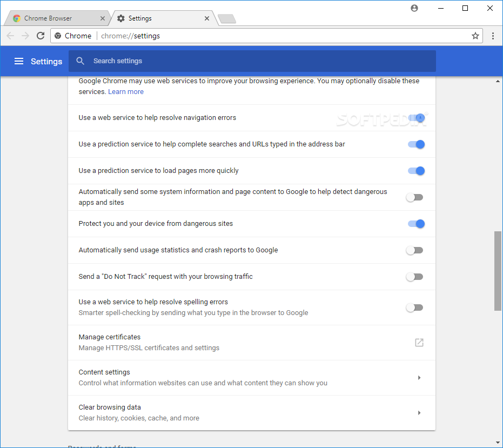503x448 pixels.
Task: Open Chrome's three-dot menu
Action: [493, 36]
